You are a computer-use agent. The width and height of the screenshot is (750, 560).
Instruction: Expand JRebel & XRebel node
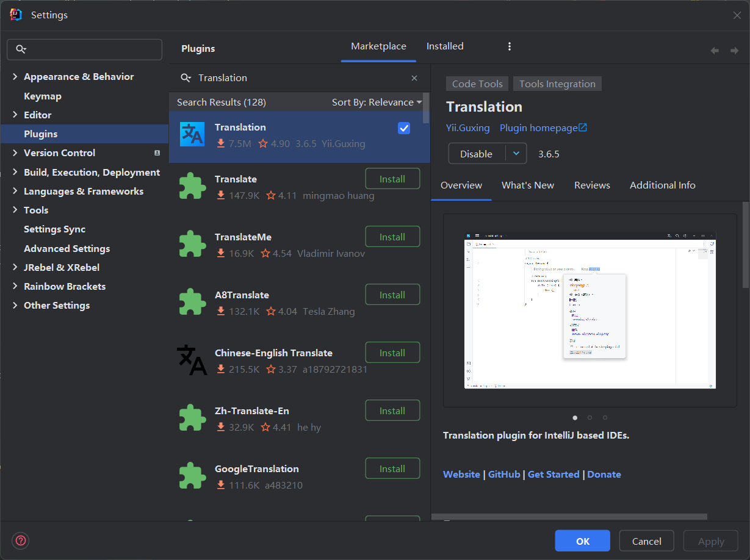point(15,268)
